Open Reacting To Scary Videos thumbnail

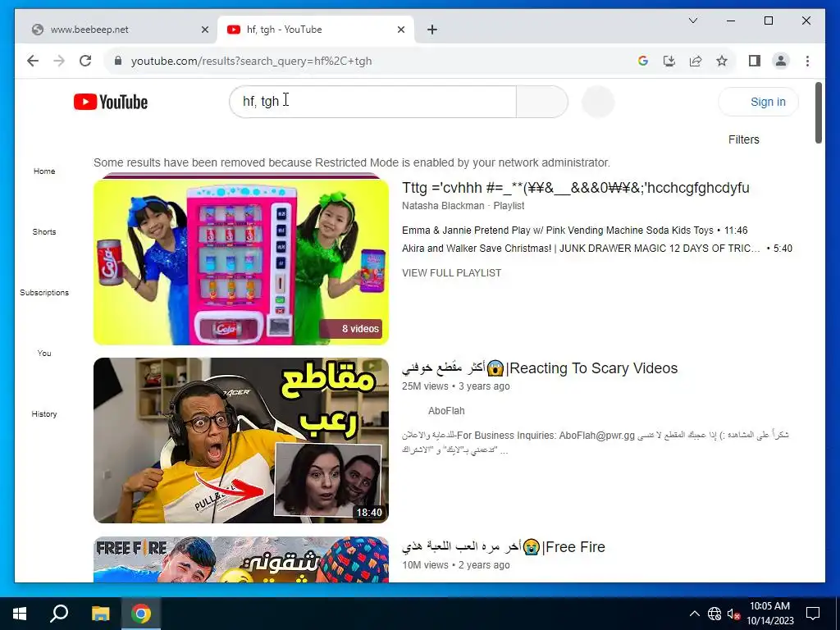[x=241, y=441]
